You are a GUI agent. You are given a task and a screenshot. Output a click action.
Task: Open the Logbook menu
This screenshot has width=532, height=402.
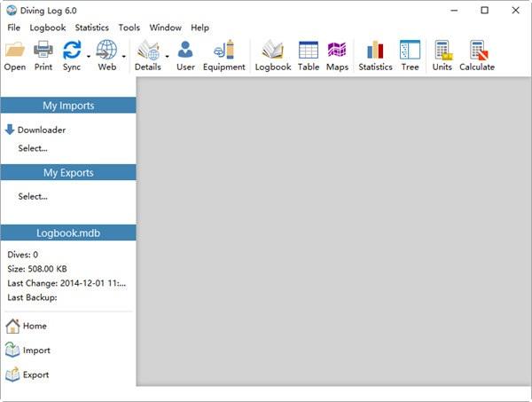coord(47,28)
